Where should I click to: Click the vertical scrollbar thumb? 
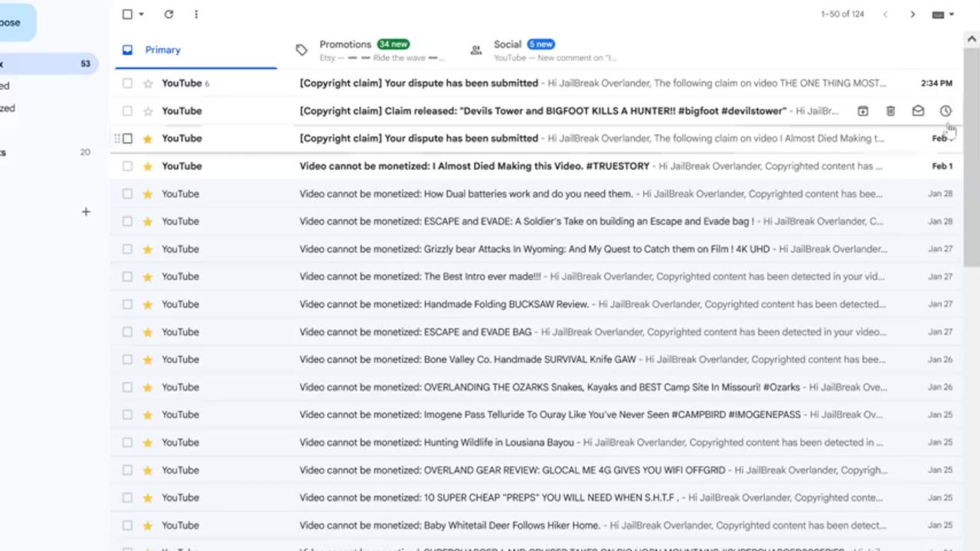pyautogui.click(x=973, y=157)
